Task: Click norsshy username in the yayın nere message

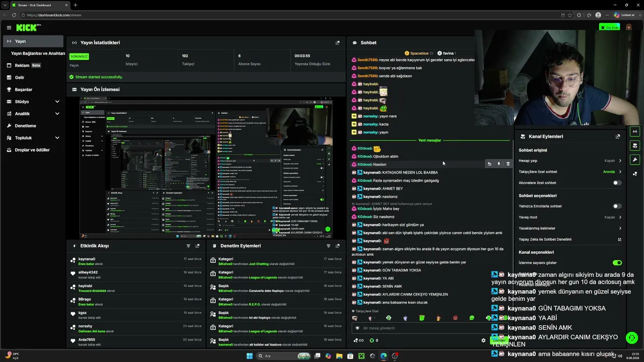Action: tap(370, 116)
